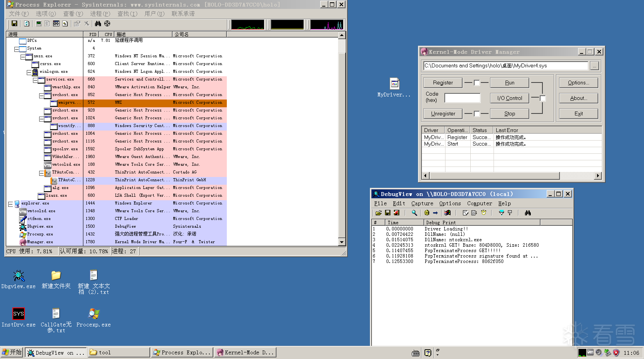Click the Code (hex) input field
This screenshot has width=644, height=359.
[x=463, y=98]
